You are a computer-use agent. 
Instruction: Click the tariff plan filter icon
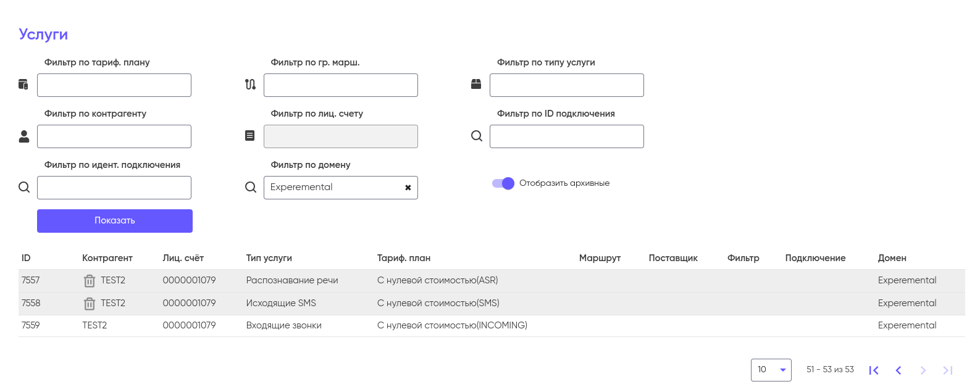[x=23, y=85]
